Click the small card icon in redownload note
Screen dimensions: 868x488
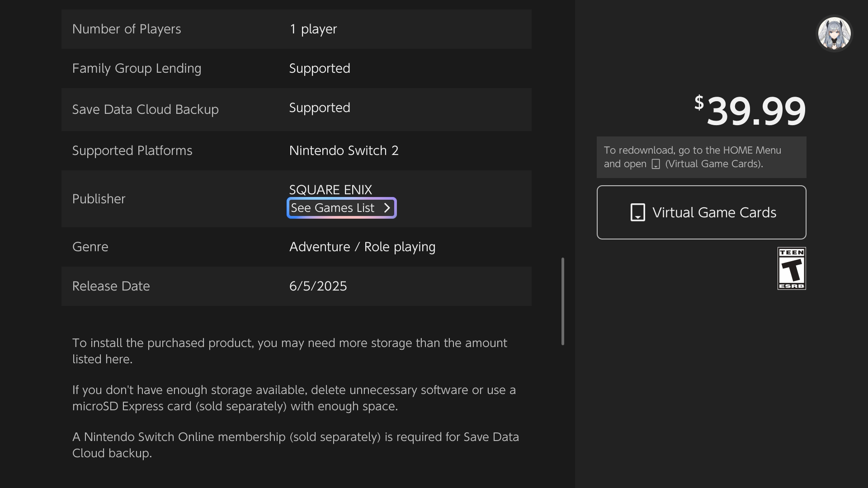coord(656,164)
